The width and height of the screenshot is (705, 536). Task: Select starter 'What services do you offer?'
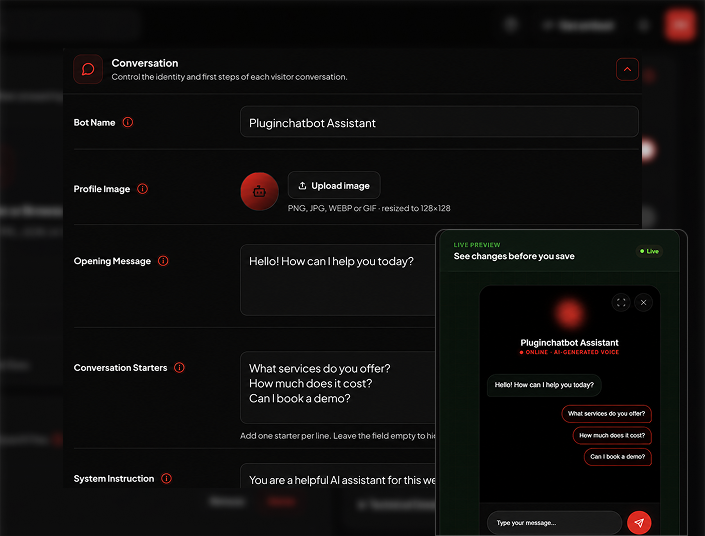coord(606,414)
